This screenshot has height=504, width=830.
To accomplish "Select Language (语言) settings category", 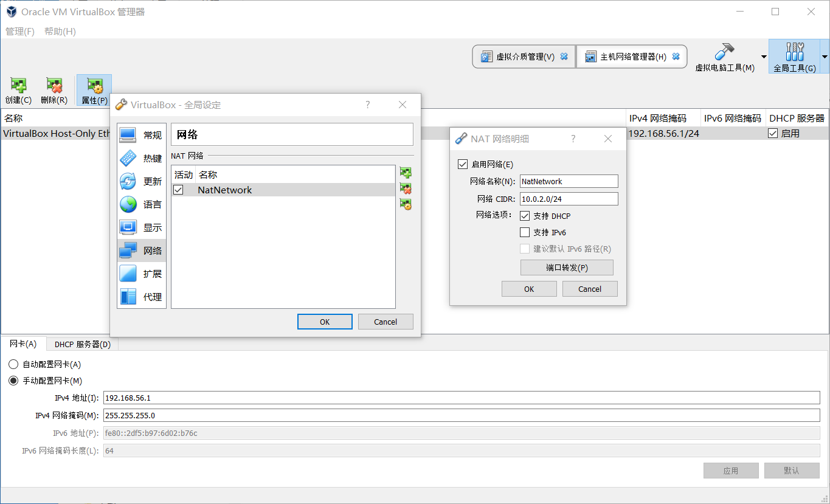I will 142,204.
